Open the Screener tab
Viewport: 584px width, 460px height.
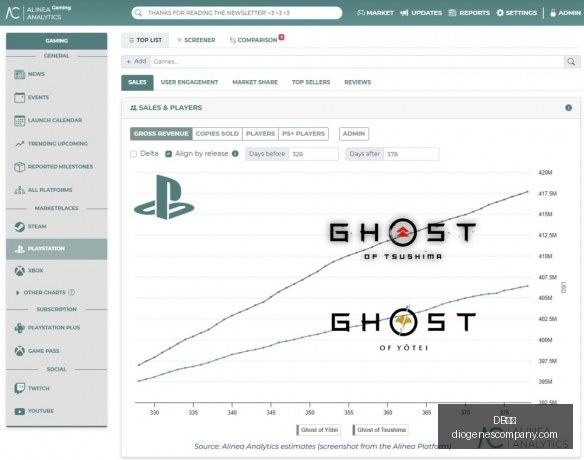[x=196, y=40]
